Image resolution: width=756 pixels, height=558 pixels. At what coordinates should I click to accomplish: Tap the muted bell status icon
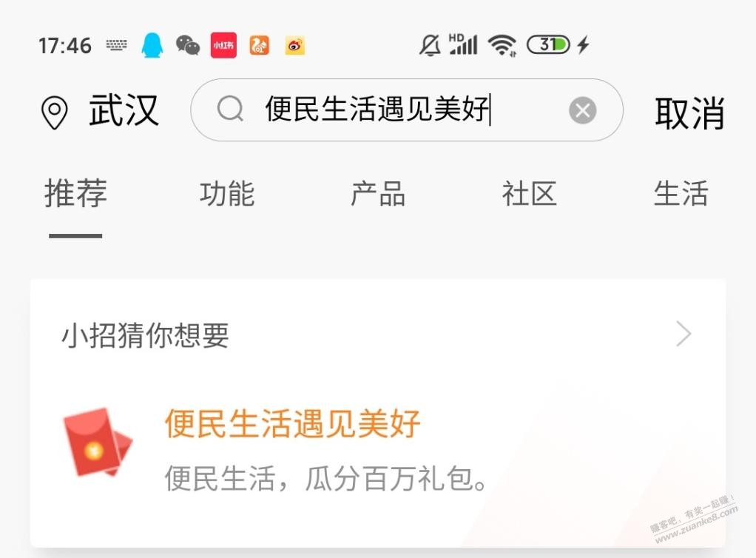tap(430, 45)
